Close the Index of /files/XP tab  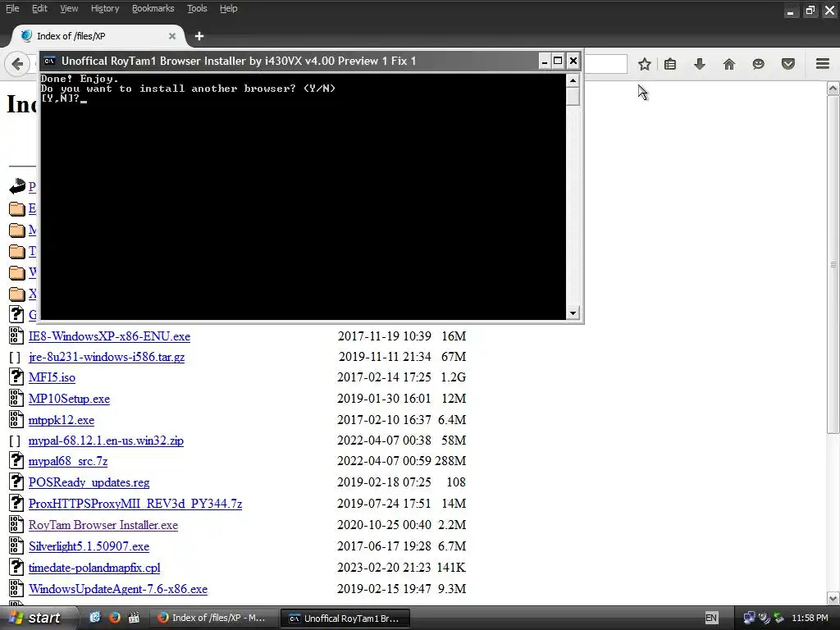(172, 36)
